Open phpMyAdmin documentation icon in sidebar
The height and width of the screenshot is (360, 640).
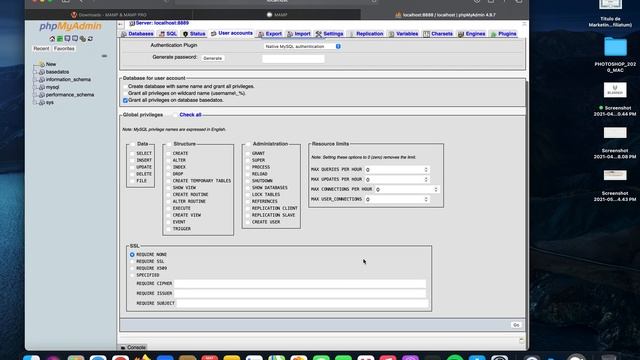(67, 39)
